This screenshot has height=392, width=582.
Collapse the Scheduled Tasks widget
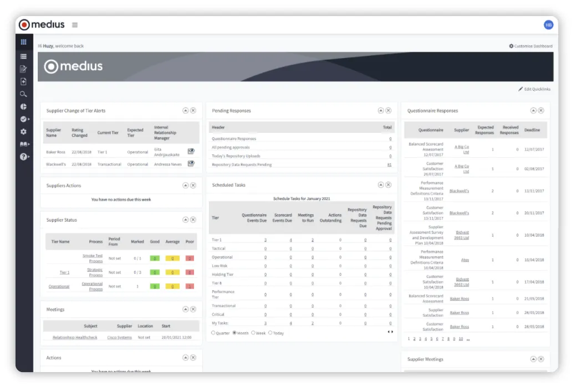pos(380,185)
